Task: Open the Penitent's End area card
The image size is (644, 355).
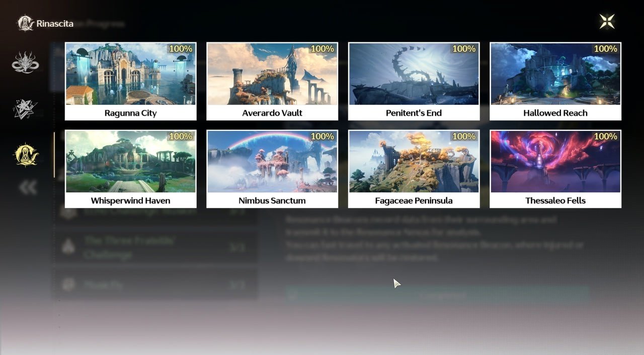Action: [414, 82]
